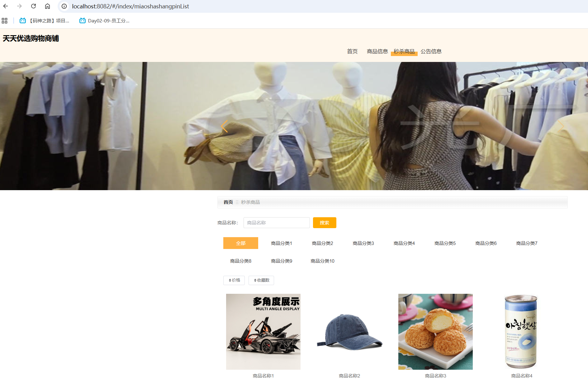
Task: Click the browser forward arrow
Action: pos(19,6)
